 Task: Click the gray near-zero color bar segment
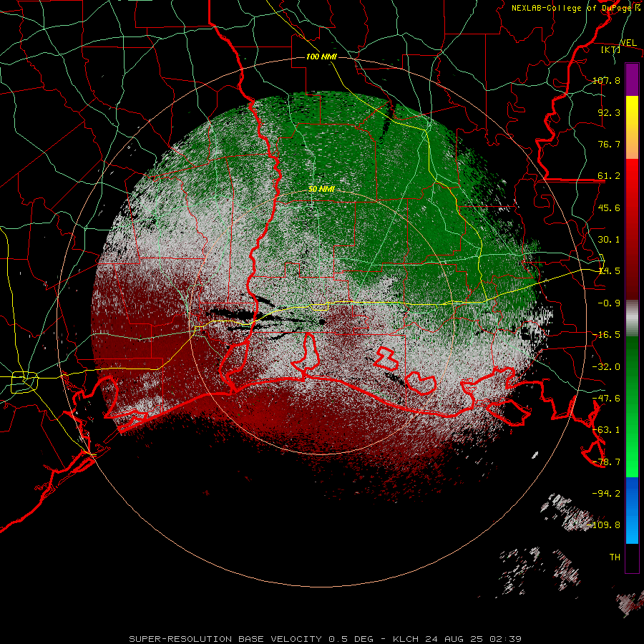click(x=632, y=318)
